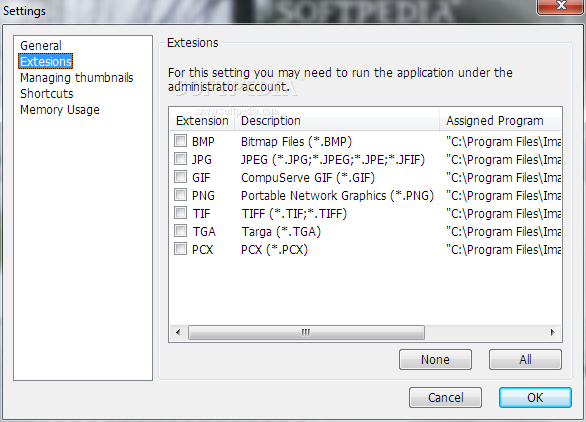Select 'Portable Network Graphics (*.PNG)' description

point(337,195)
